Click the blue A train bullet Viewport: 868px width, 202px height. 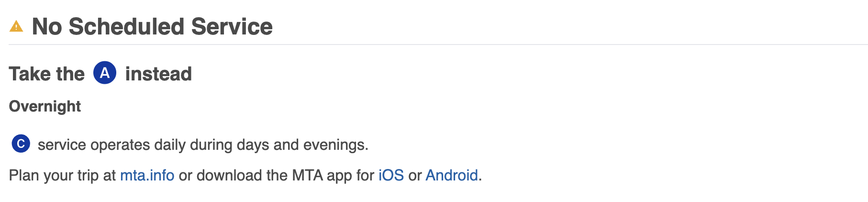pyautogui.click(x=105, y=73)
